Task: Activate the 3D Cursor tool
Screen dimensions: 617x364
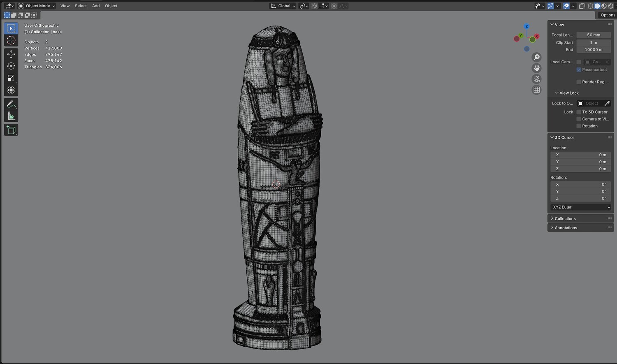Action: [11, 40]
